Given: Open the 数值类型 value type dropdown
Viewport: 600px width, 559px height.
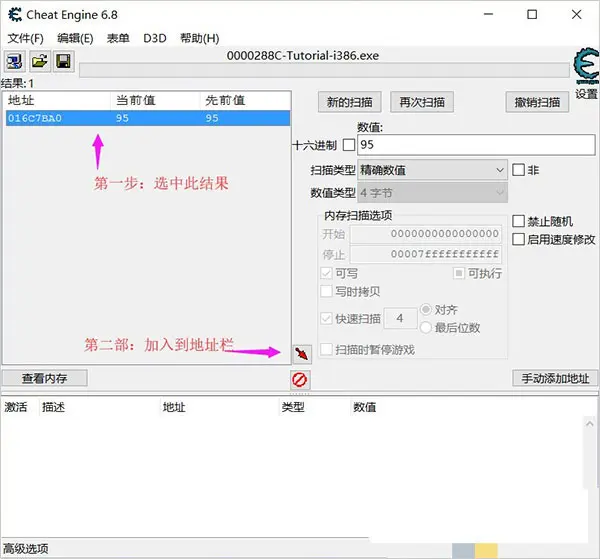Looking at the screenshot, I should pos(432,192).
